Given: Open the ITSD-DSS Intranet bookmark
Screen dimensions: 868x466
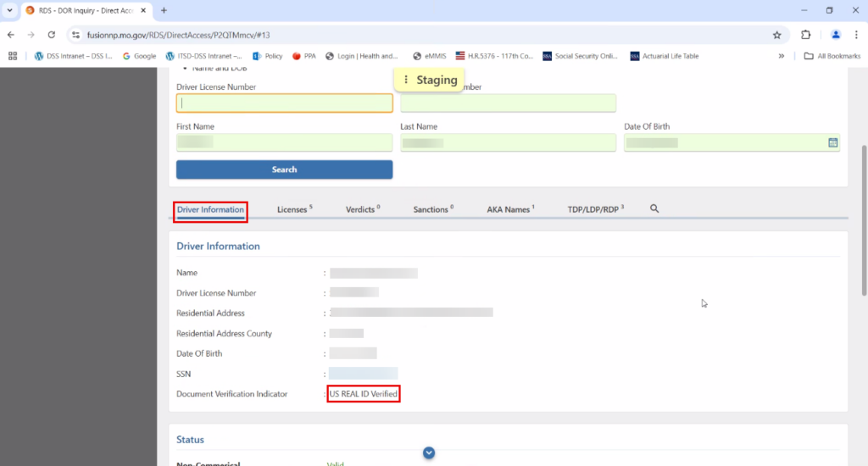Looking at the screenshot, I should (203, 56).
